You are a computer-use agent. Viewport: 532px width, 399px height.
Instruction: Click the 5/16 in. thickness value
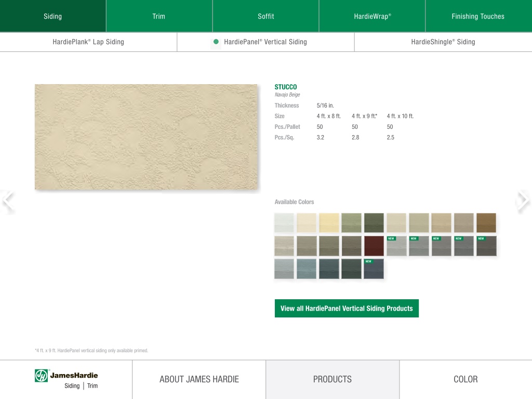click(325, 105)
